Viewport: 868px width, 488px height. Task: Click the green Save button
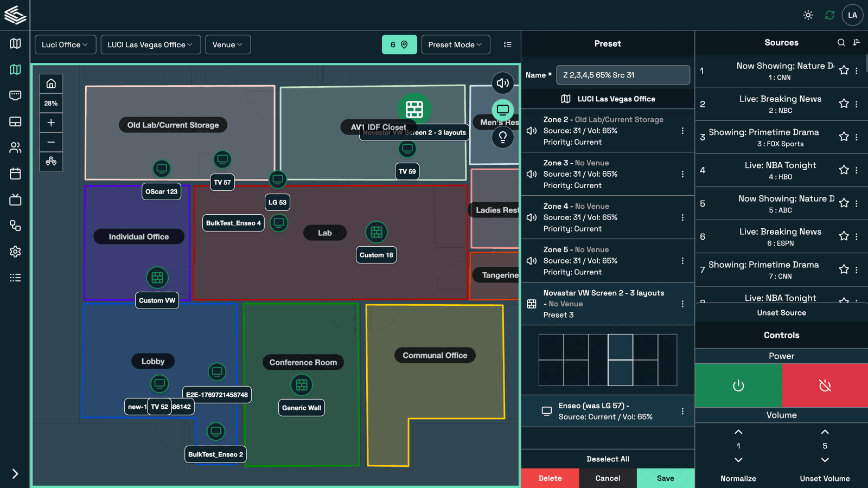click(x=665, y=478)
